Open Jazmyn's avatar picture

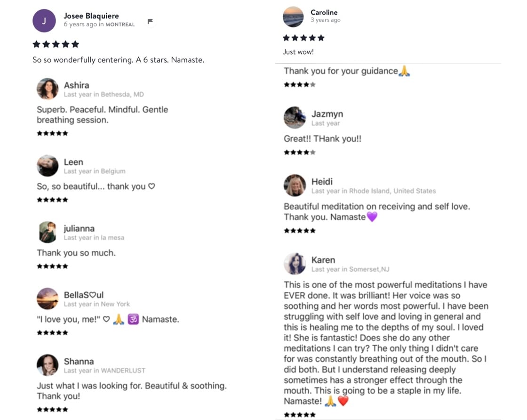[295, 118]
